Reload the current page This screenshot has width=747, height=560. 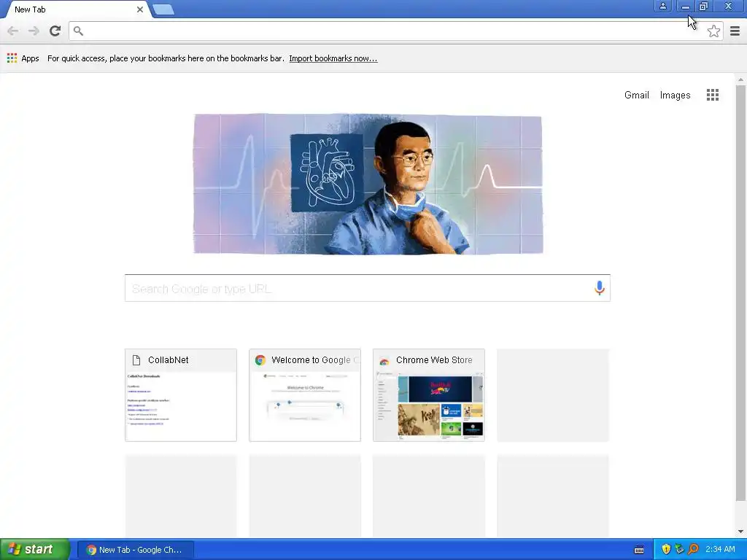(x=55, y=31)
